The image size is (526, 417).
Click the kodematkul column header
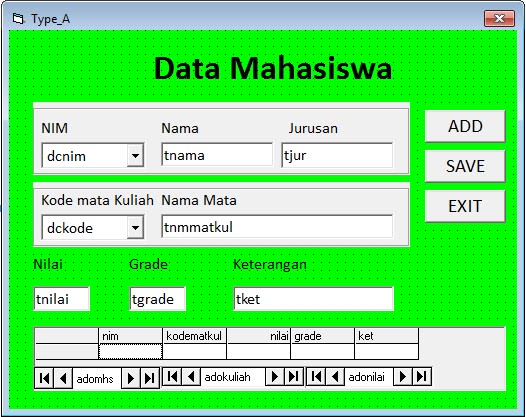(x=195, y=336)
